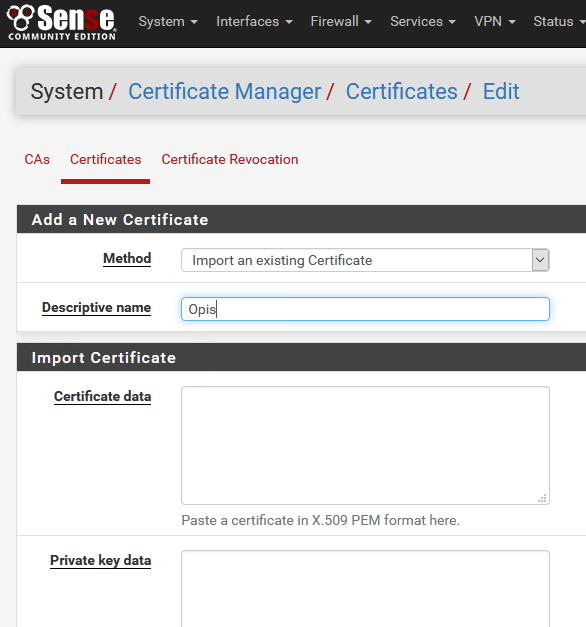
Task: Open the Interfaces menu
Action: [254, 22]
